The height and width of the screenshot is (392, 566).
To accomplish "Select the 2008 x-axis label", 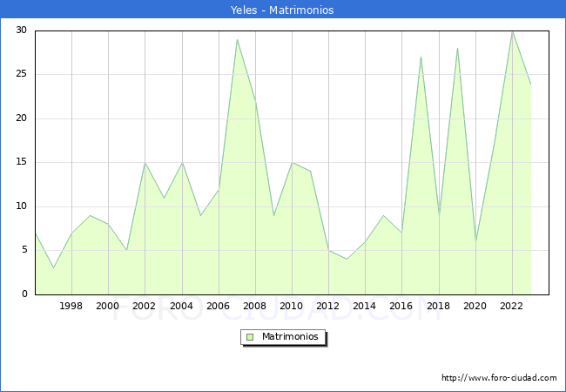I will (255, 306).
